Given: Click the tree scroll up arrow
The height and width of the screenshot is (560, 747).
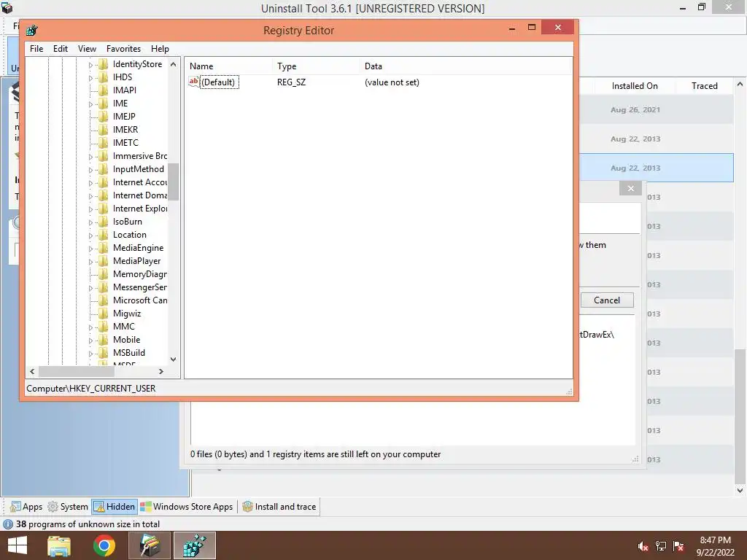Looking at the screenshot, I should coord(174,64).
